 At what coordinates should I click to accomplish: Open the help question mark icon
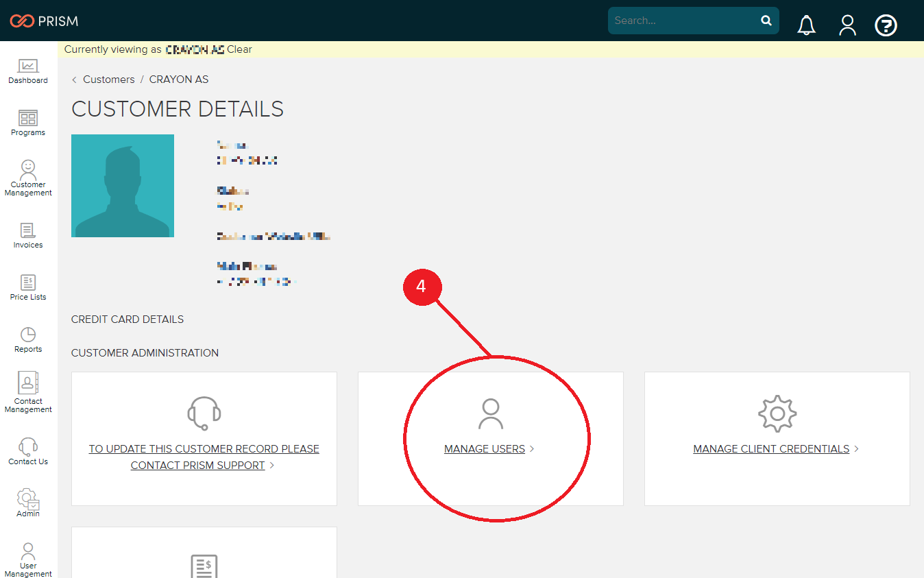(x=886, y=26)
